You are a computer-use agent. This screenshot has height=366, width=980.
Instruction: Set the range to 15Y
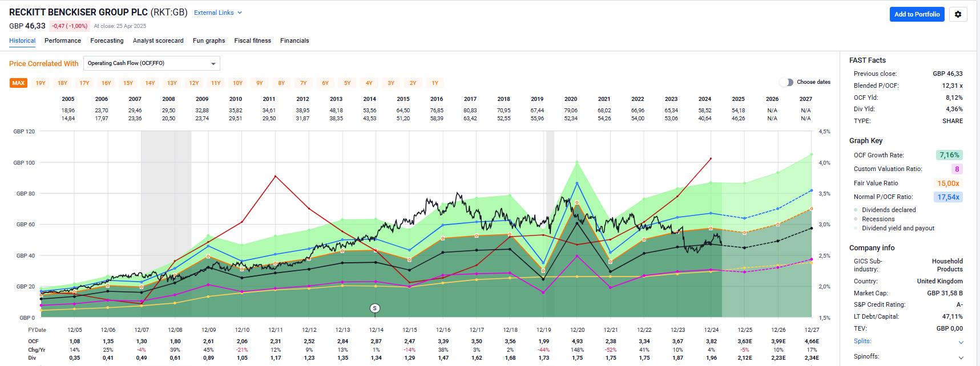point(128,83)
